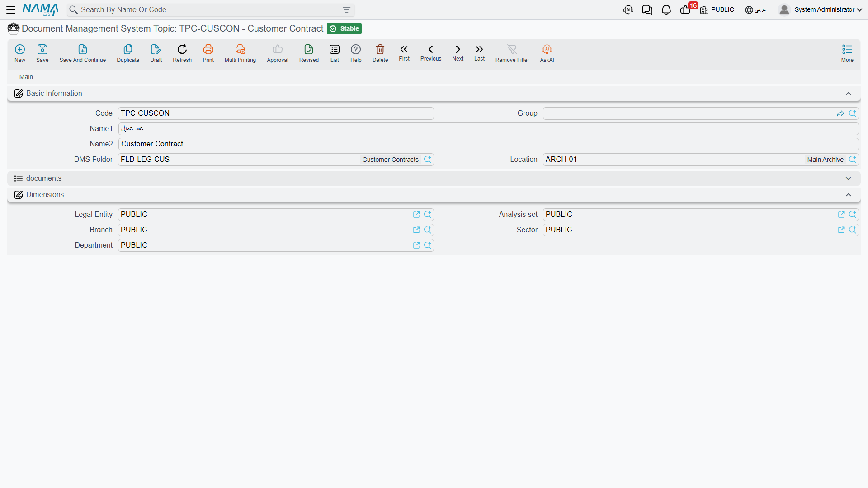Collapse the Dimensions section
Viewport: 868px width, 488px height.
point(849,195)
